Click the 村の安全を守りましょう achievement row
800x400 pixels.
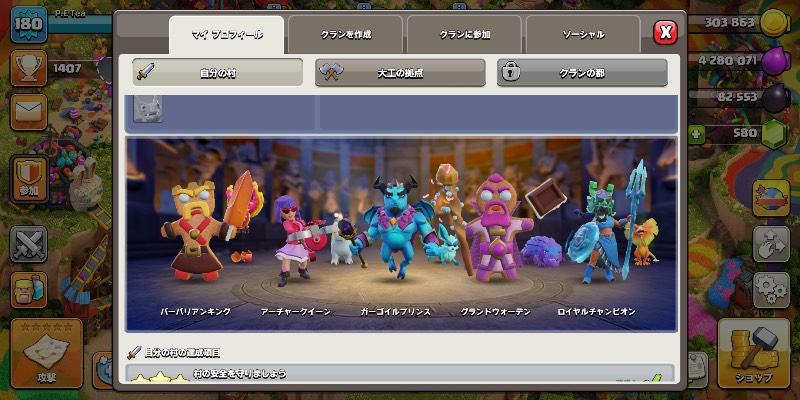pyautogui.click(x=400, y=374)
